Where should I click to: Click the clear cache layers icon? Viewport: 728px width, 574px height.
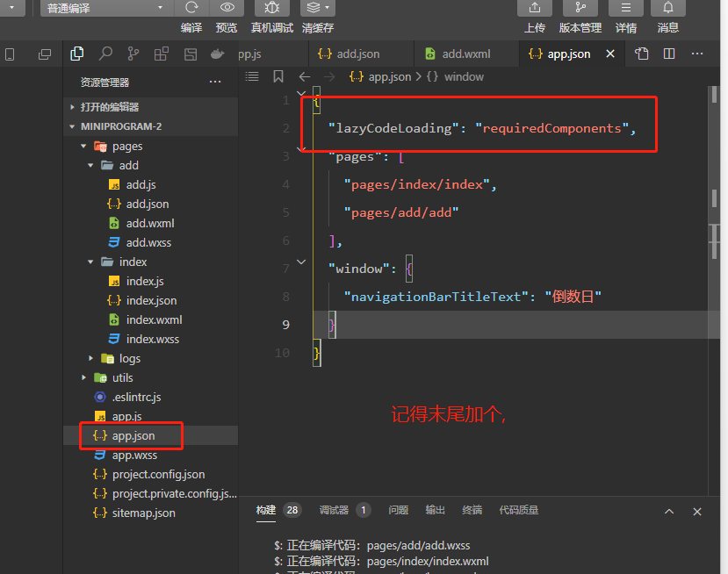pyautogui.click(x=314, y=7)
